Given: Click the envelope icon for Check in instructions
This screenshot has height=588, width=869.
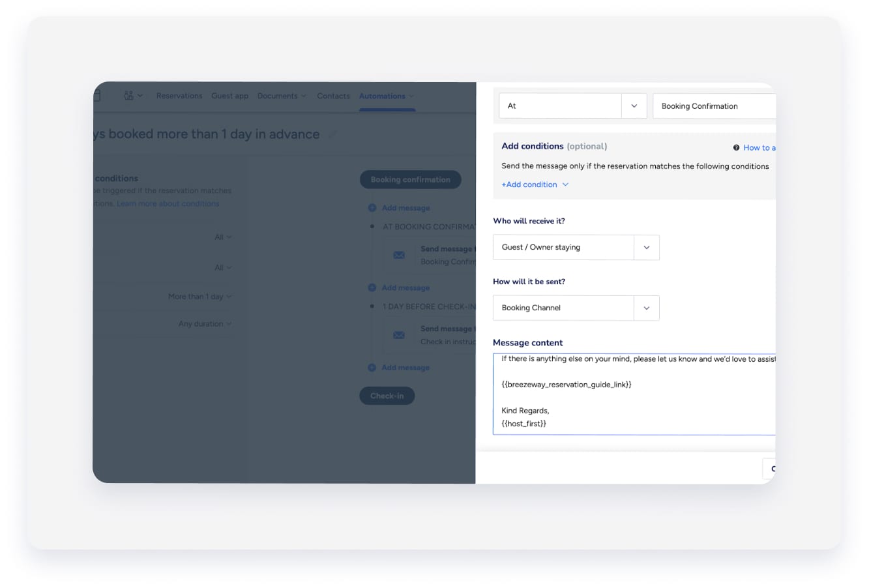Looking at the screenshot, I should (399, 335).
